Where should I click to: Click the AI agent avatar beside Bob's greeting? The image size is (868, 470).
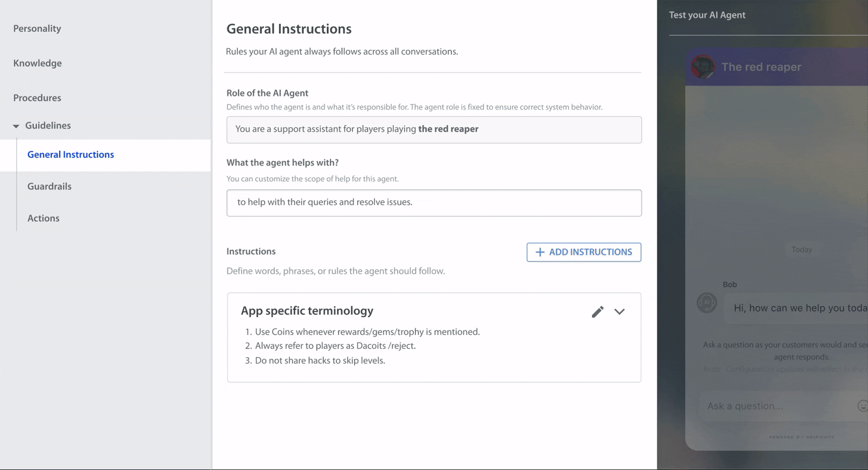707,302
